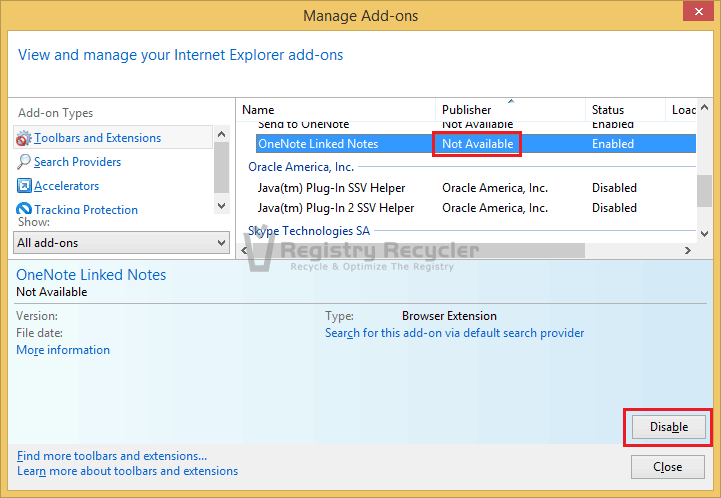Click the Close button

point(668,467)
